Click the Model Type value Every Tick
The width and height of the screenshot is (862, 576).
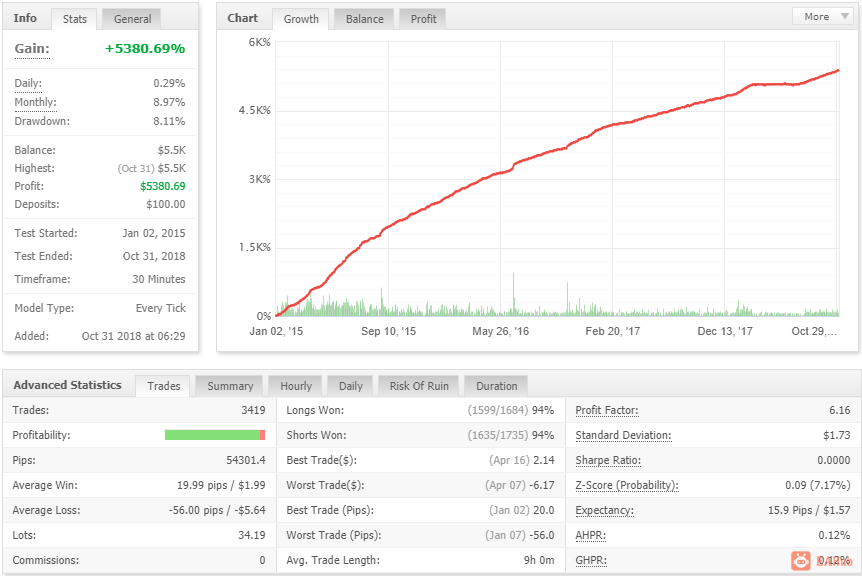coord(161,308)
